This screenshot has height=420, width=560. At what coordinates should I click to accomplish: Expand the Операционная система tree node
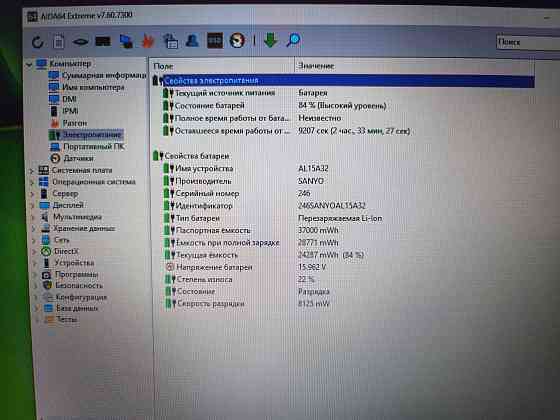point(32,182)
